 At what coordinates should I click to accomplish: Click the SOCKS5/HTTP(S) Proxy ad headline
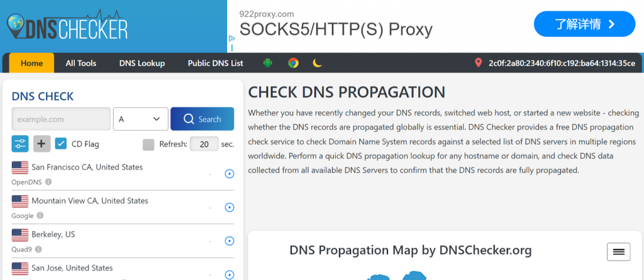[x=336, y=30]
